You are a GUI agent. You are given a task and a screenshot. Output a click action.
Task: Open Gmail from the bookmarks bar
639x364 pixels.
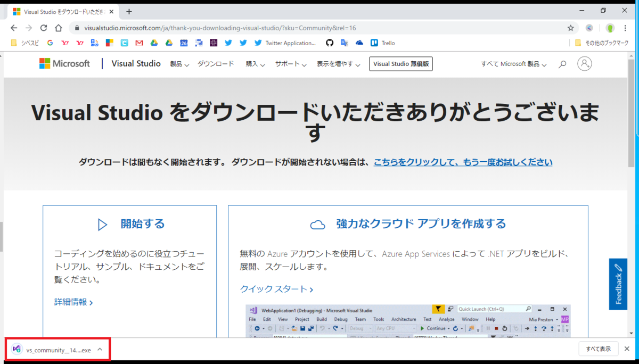[x=139, y=43]
